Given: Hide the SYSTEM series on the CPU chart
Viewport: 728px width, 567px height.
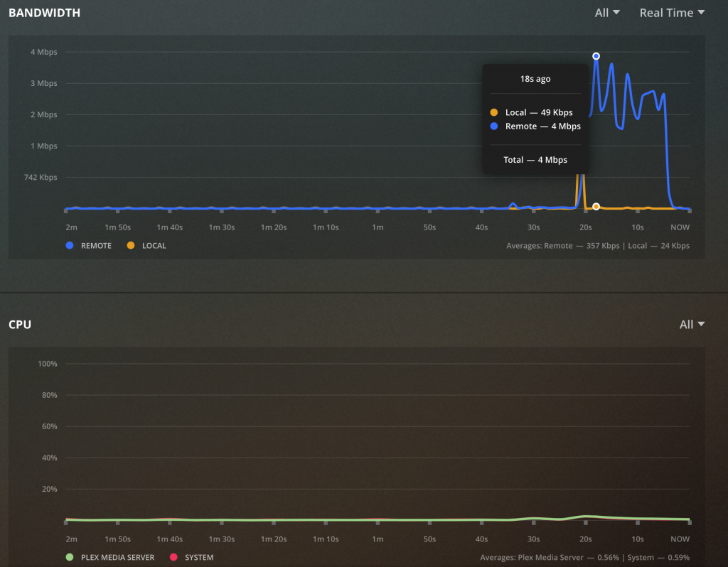Looking at the screenshot, I should (x=192, y=557).
